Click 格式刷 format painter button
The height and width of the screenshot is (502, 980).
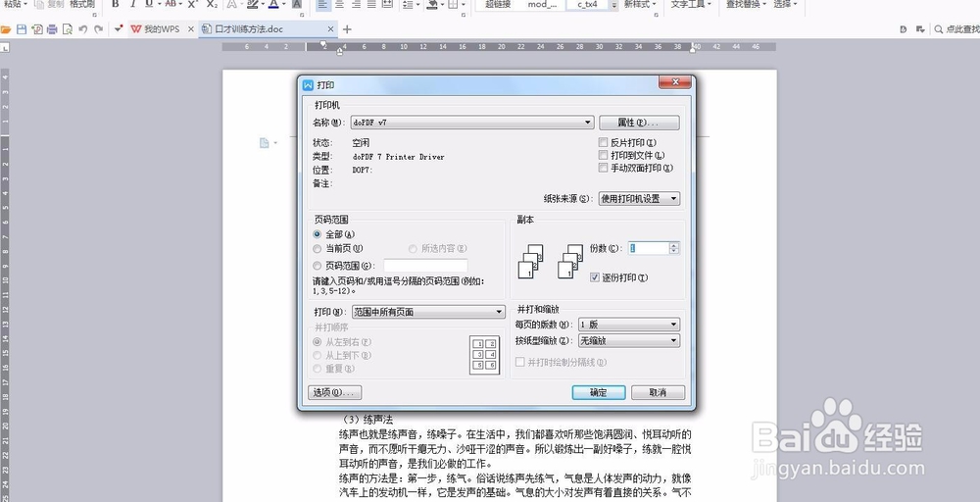[82, 4]
